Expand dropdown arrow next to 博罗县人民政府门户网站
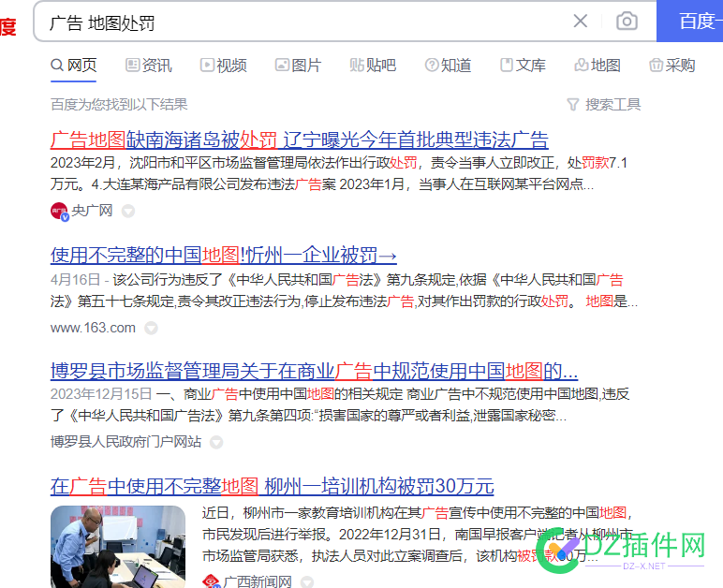Viewport: 723px width, 588px height. (x=216, y=442)
